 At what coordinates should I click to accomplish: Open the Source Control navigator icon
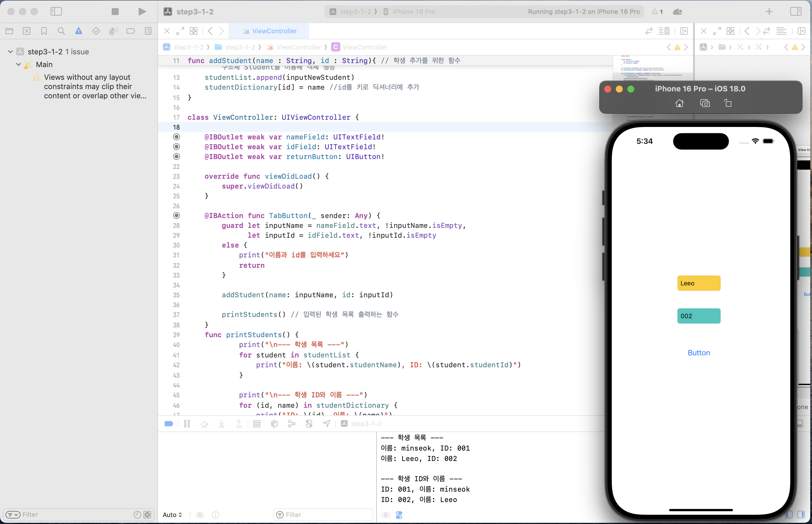tap(27, 31)
